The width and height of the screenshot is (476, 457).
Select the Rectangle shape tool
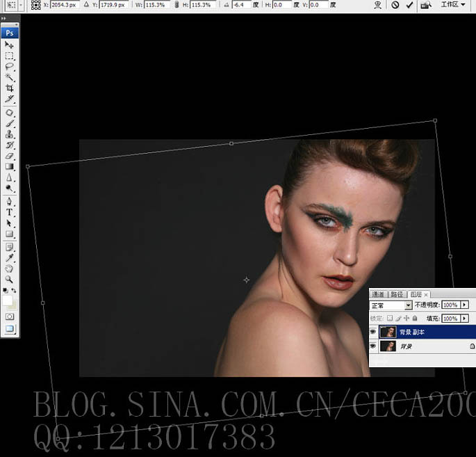pos(9,234)
